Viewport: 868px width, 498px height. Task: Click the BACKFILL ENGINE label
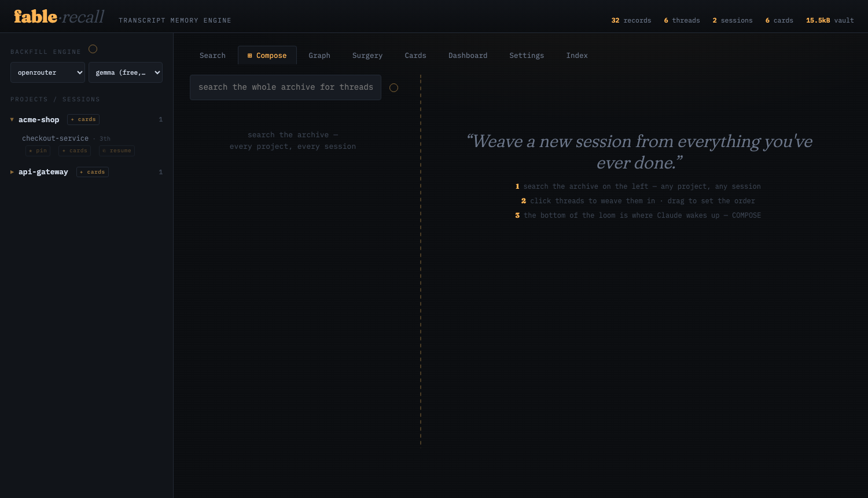46,52
